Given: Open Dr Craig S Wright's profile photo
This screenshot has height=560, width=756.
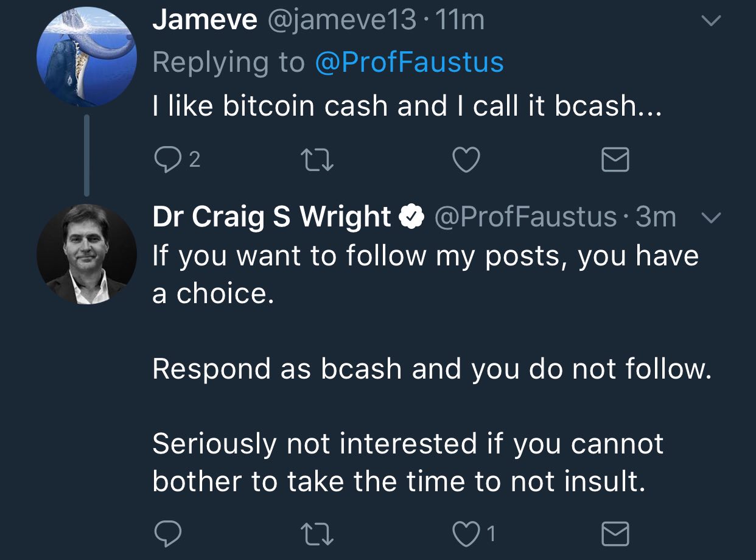Looking at the screenshot, I should pyautogui.click(x=86, y=254).
